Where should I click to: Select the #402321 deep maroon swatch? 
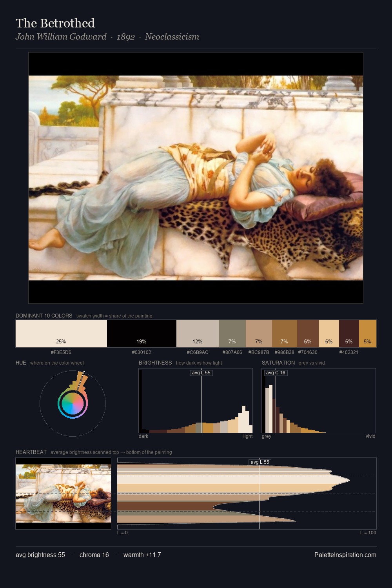tap(349, 334)
